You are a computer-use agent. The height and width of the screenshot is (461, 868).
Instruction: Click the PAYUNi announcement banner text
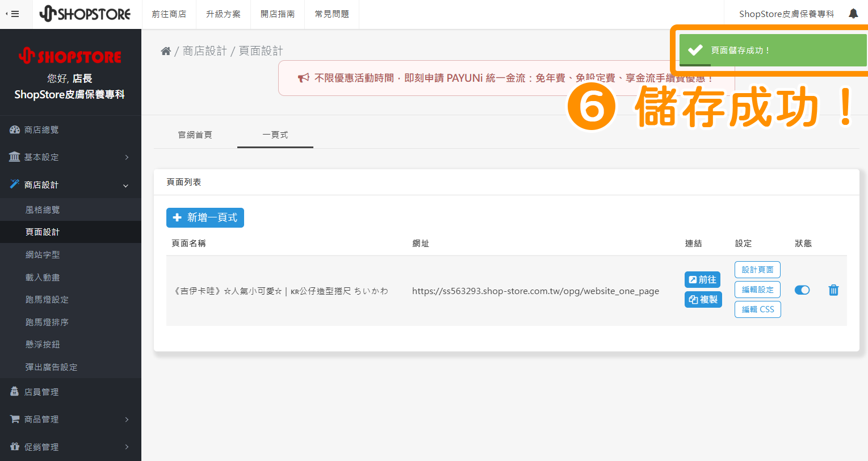[x=513, y=78]
